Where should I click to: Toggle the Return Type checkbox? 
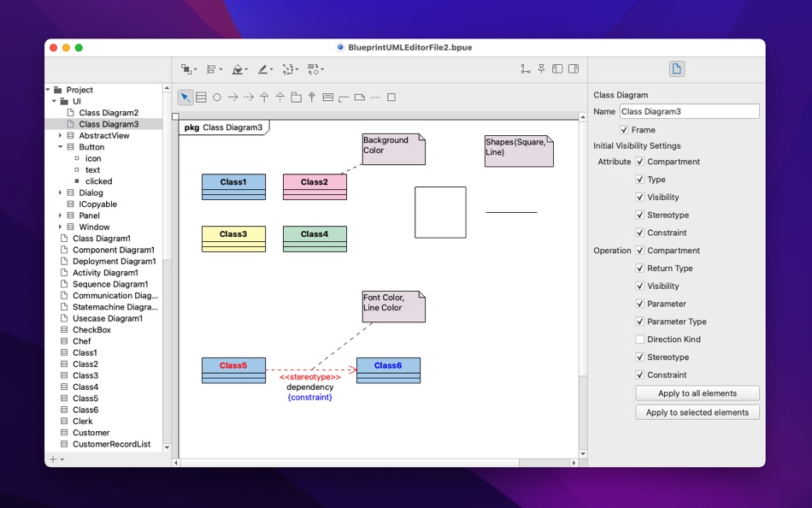click(640, 268)
